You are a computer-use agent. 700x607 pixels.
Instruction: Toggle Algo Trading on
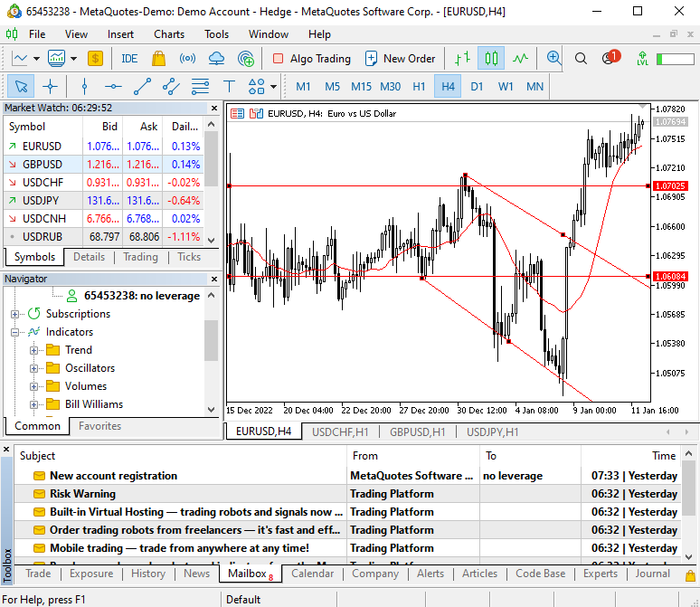[x=312, y=59]
